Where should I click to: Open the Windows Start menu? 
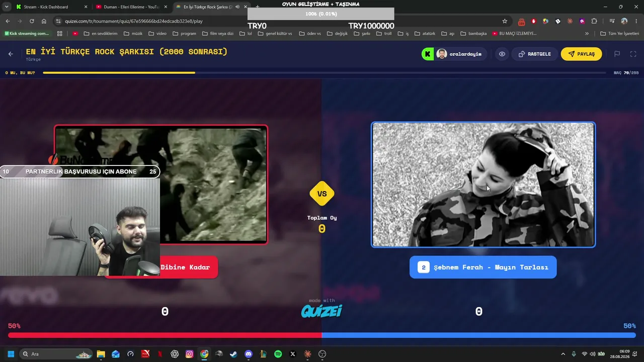(x=11, y=354)
